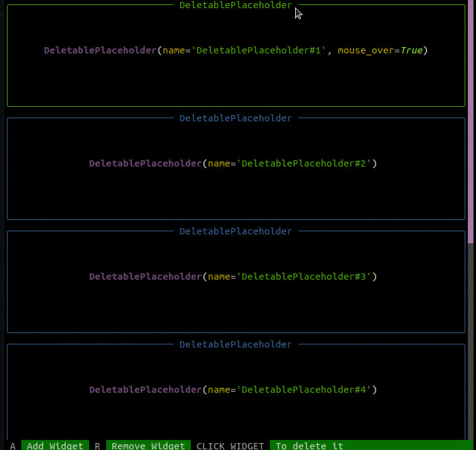476x450 pixels.
Task: Click the border title of the first placeholder
Action: pyautogui.click(x=235, y=5)
